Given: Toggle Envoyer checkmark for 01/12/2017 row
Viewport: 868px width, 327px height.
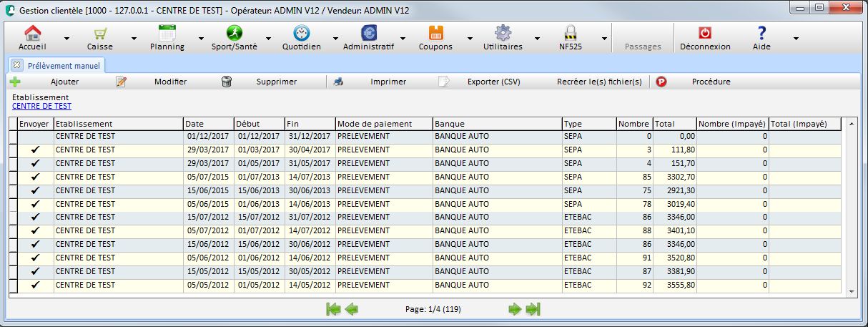Looking at the screenshot, I should (x=35, y=136).
